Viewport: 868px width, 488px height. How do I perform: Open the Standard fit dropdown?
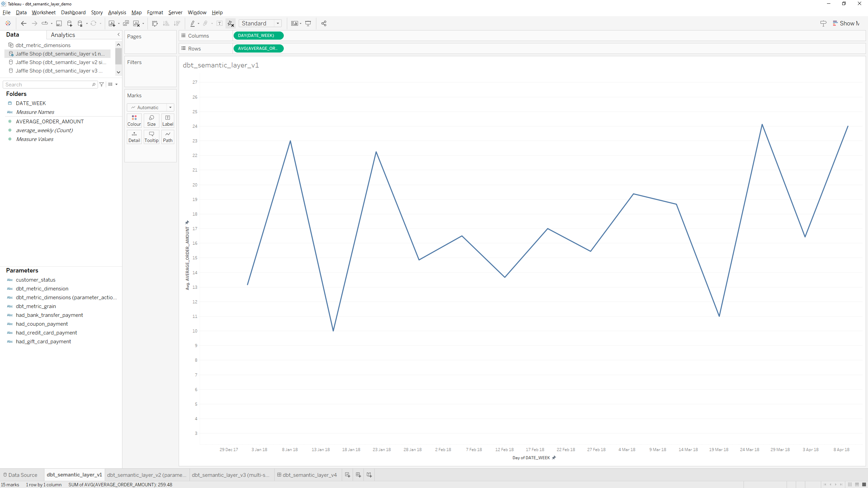[260, 23]
